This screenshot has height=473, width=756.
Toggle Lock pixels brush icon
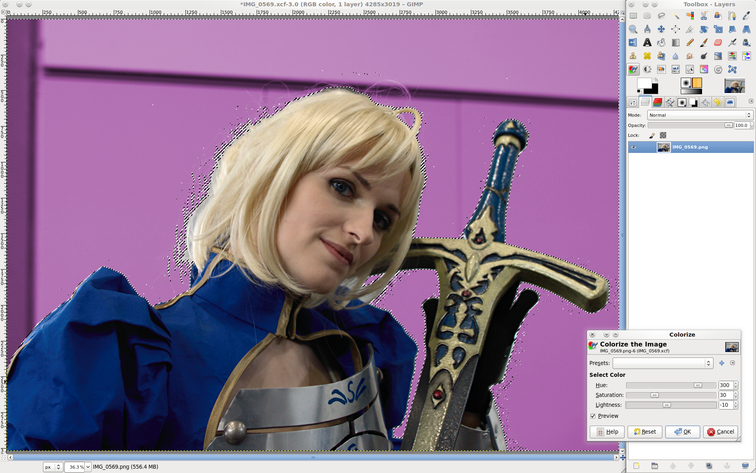tap(652, 135)
